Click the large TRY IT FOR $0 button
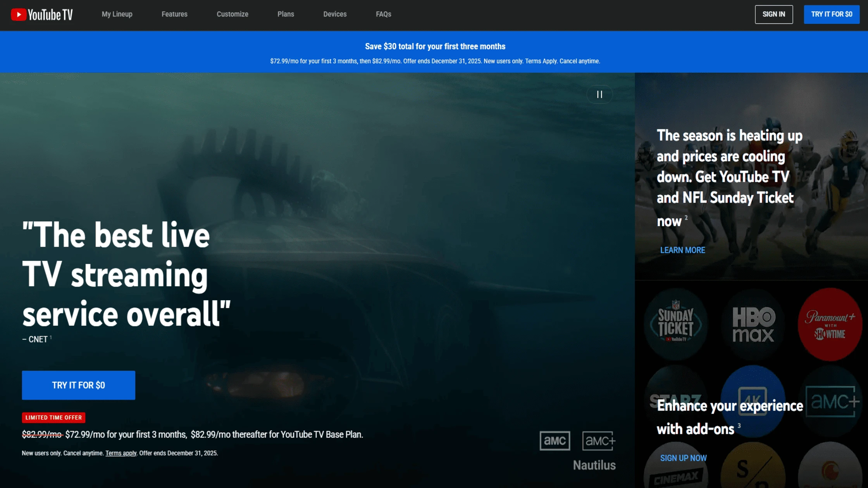Screen dimensions: 868x488 tap(78, 385)
